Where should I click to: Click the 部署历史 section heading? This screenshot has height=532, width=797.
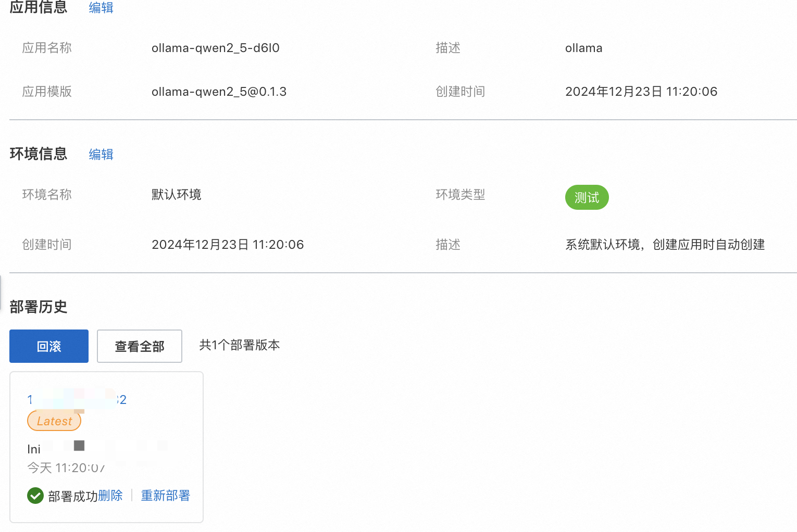tap(39, 307)
